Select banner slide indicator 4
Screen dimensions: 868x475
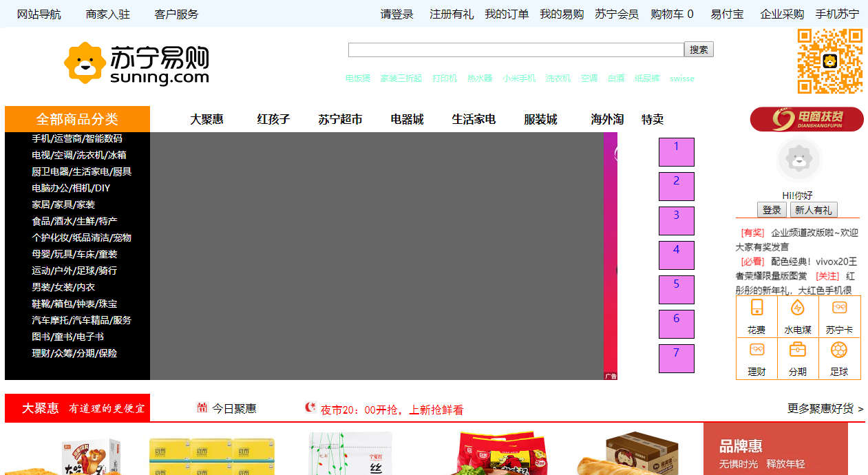[x=677, y=255]
